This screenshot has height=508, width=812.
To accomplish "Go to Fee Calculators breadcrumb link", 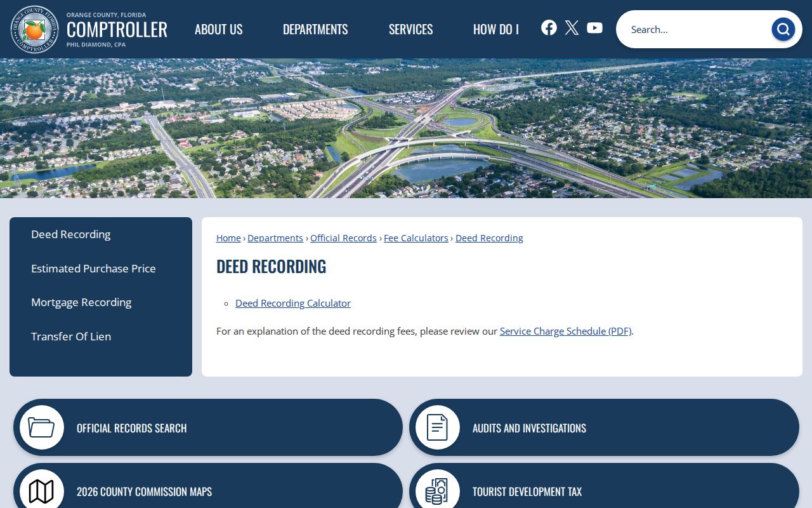I will (x=416, y=238).
